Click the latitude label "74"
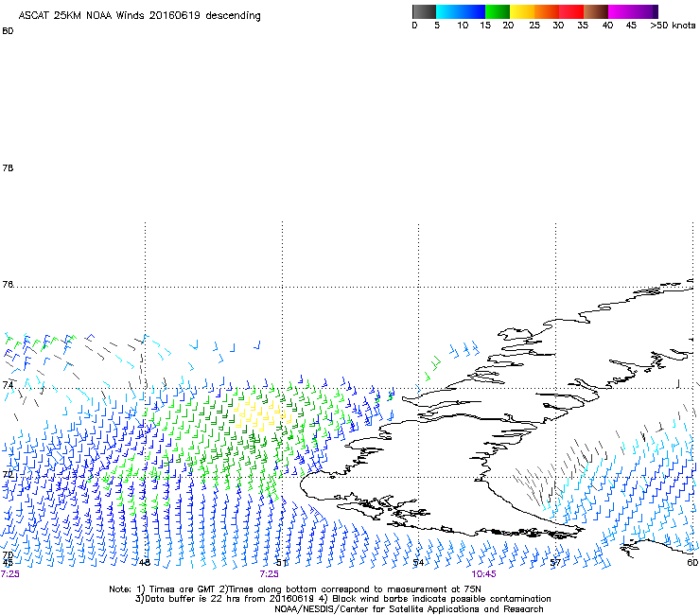Image resolution: width=700 pixels, height=615 pixels. point(8,384)
